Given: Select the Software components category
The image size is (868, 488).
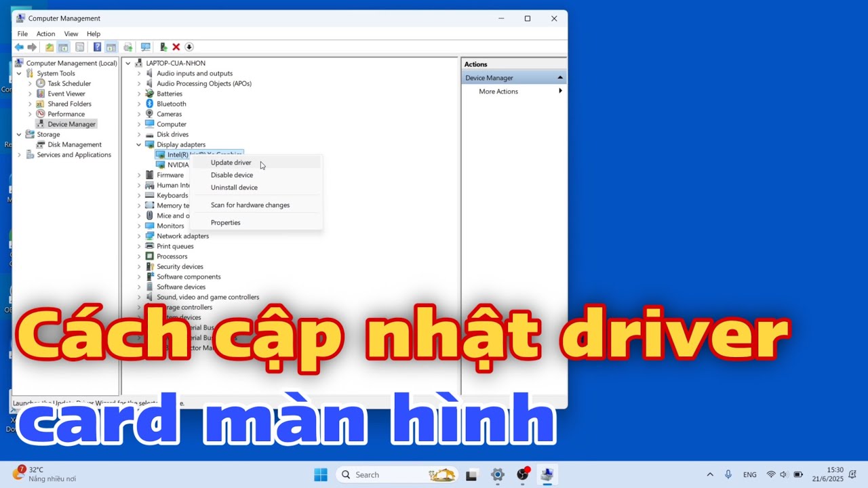Looking at the screenshot, I should coord(189,277).
